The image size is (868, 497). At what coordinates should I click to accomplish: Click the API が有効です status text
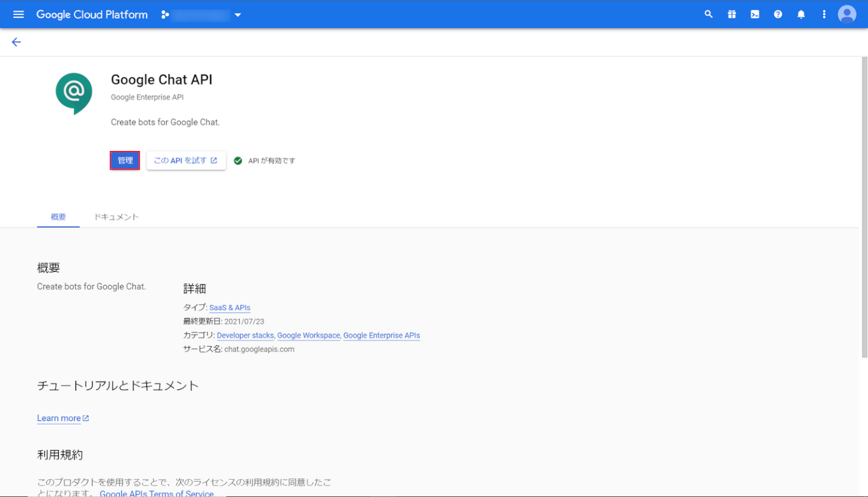[271, 160]
